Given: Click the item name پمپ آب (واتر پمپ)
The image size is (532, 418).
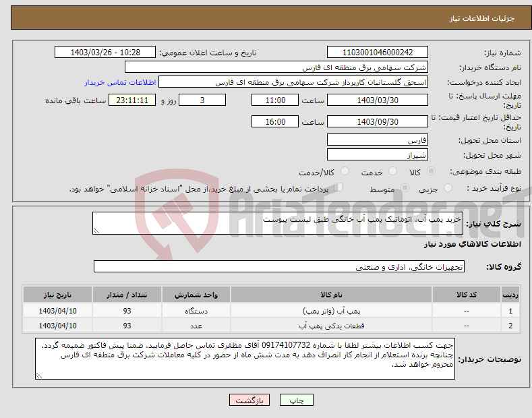Looking at the screenshot, I should (x=331, y=311).
